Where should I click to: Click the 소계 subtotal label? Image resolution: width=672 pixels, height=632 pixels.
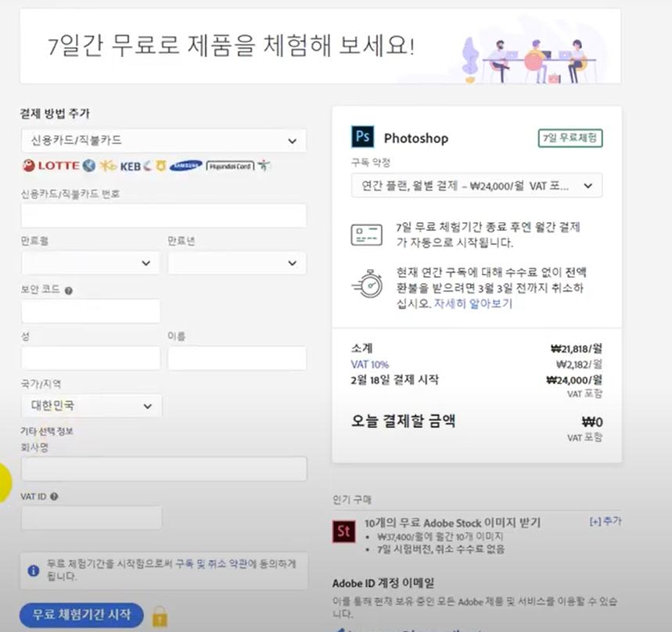(x=361, y=348)
